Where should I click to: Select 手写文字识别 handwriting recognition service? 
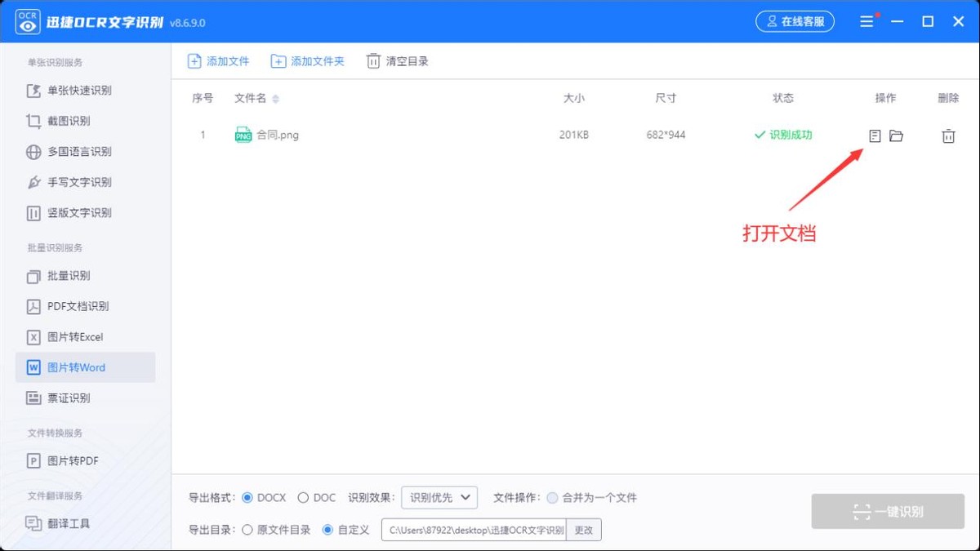(x=78, y=182)
